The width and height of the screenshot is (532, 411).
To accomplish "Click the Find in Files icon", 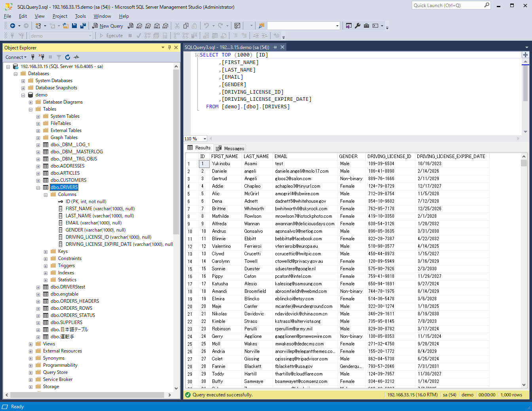I will tap(261, 26).
